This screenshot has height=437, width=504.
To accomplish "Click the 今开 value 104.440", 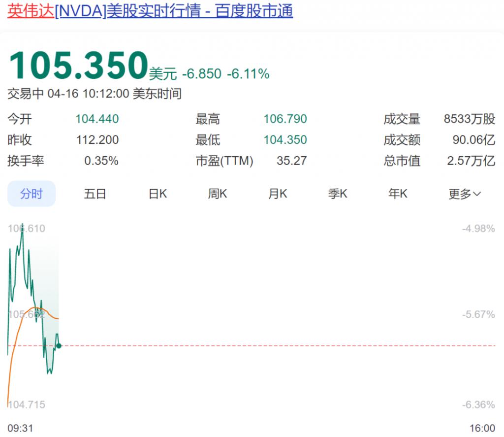I will click(x=97, y=119).
